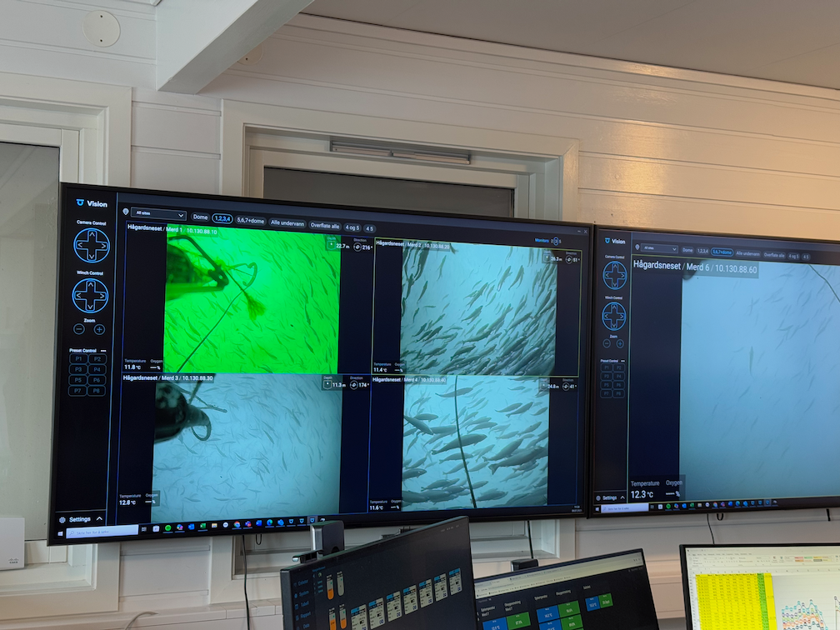
Task: Click Merd 1 direction compass icon showing 216°
Action: [357, 247]
